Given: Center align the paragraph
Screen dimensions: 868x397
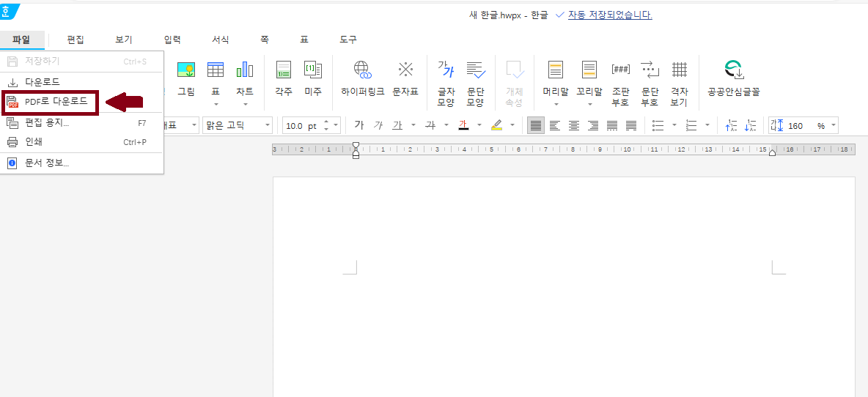Looking at the screenshot, I should 574,125.
